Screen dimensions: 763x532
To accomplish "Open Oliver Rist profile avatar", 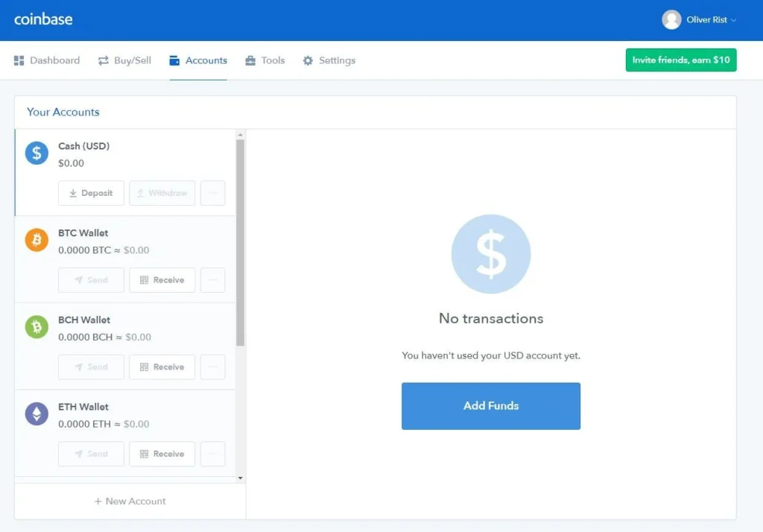I will [x=671, y=20].
